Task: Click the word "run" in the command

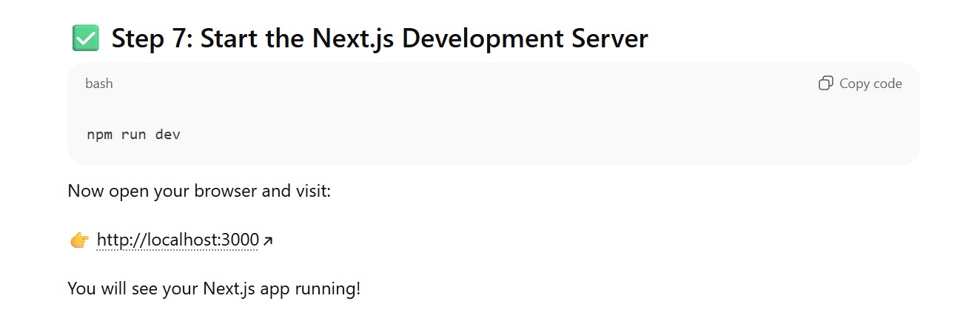Action: pyautogui.click(x=133, y=135)
